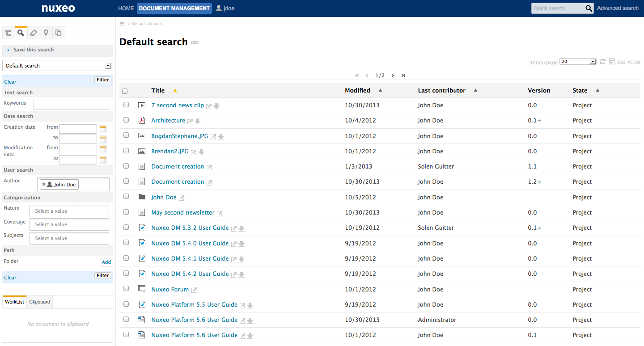The image size is (644, 346).
Task: Check the box for 7 second news clip
Action: [x=126, y=105]
